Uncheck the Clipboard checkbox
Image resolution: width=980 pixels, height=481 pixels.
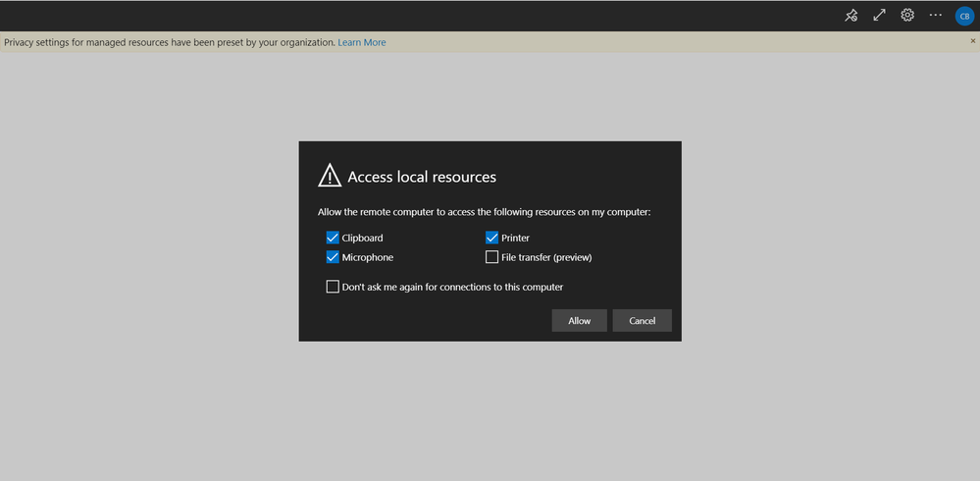pos(333,238)
